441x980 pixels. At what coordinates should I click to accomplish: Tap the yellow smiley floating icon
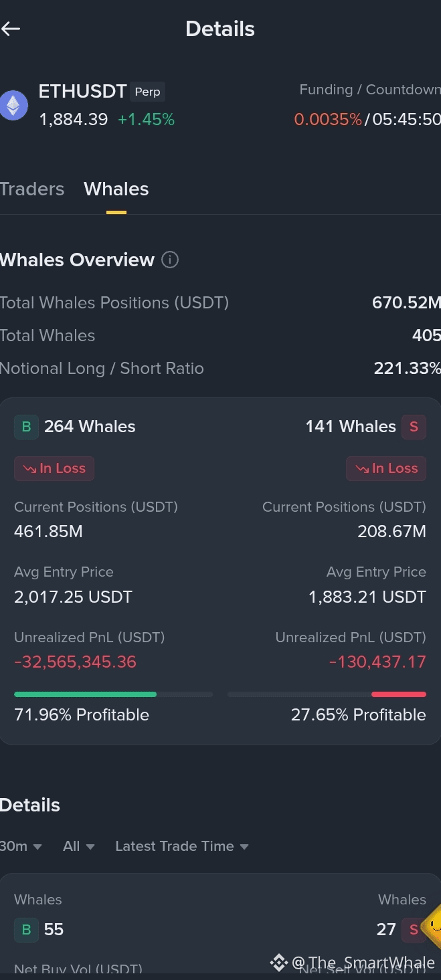coord(433,926)
